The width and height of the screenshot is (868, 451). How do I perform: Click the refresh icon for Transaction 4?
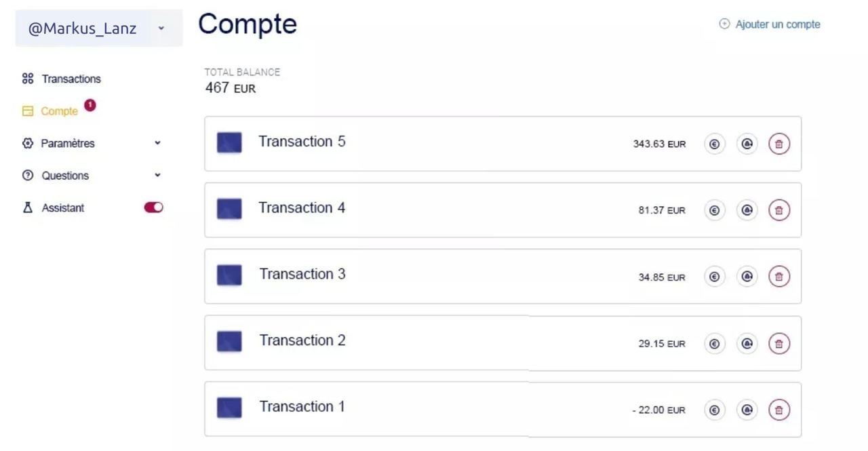point(747,210)
